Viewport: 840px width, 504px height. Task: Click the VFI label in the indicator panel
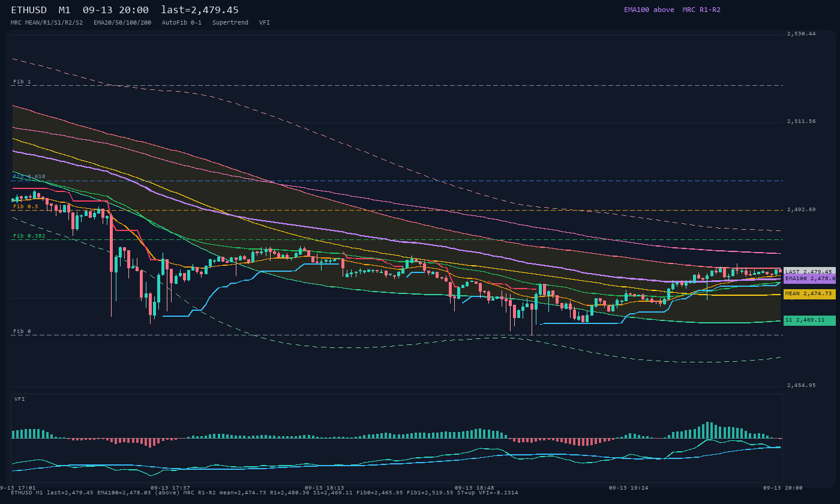tap(20, 399)
